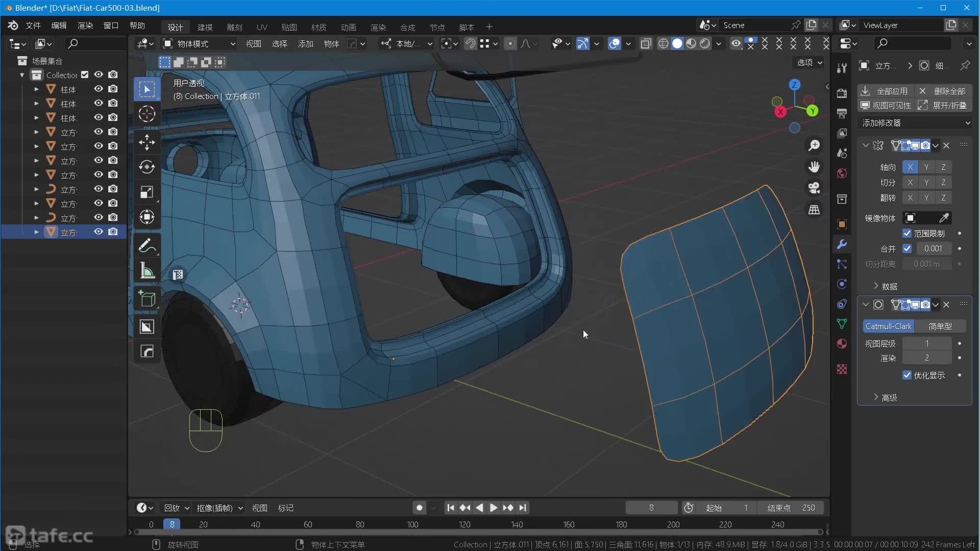Activate the Transform tool
Viewport: 980px width, 551px height.
[147, 217]
